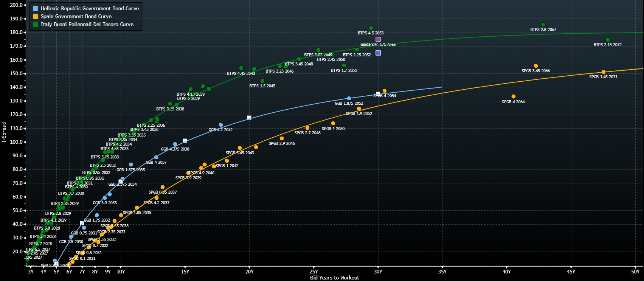Click the SPGB 3.45 2066 orange data point

click(x=535, y=66)
